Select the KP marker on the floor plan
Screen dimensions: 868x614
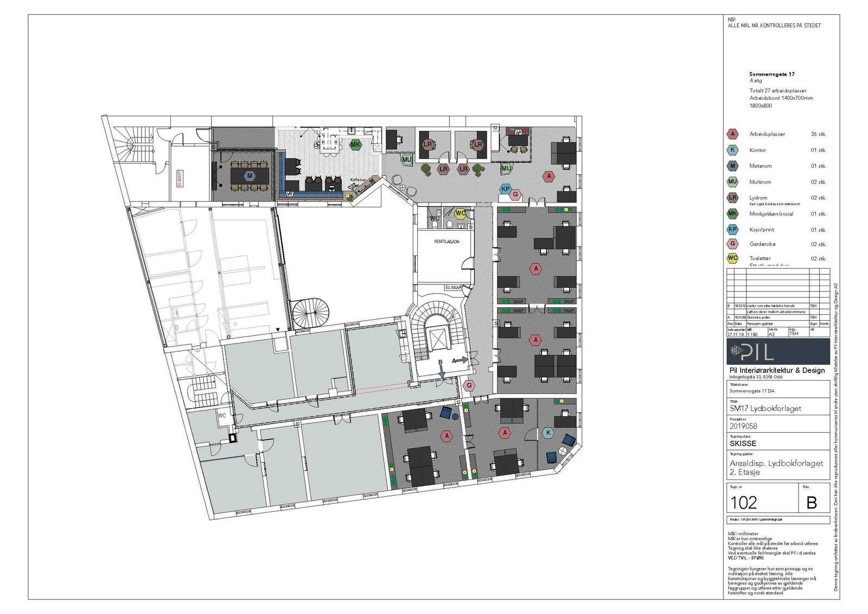506,189
